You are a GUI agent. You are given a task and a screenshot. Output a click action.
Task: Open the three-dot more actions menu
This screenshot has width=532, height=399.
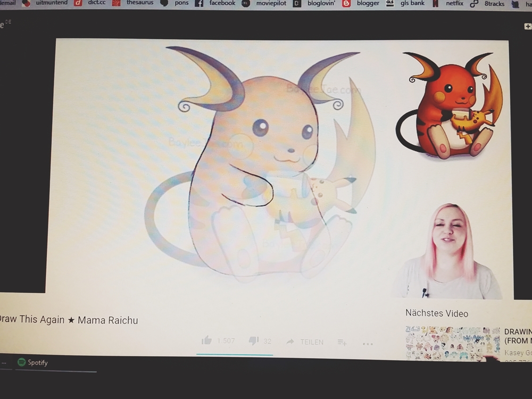coord(368,344)
